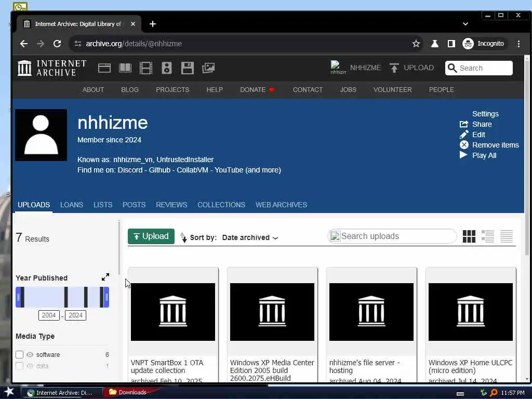The width and height of the screenshot is (532, 399).
Task: Open Windows XP Home ULCPC item
Action: click(x=471, y=325)
